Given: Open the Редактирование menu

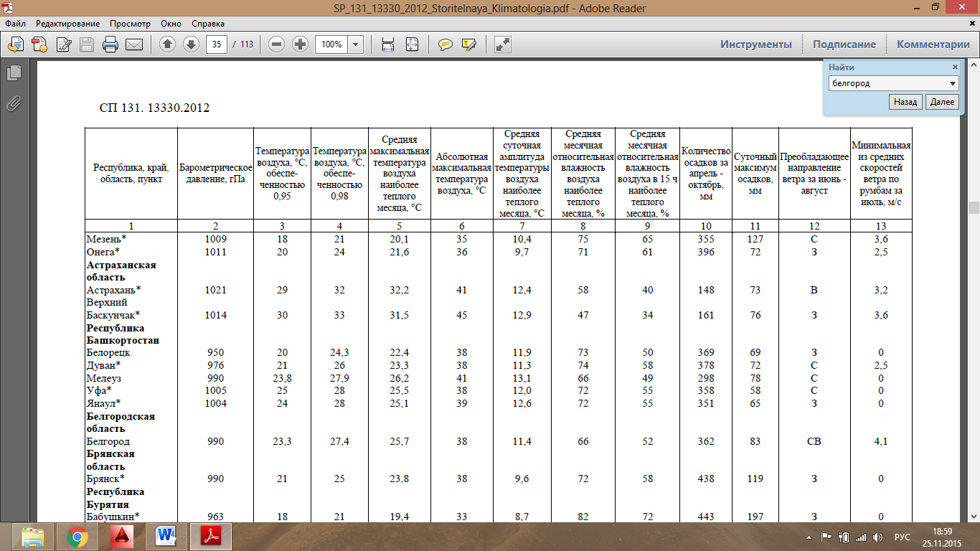Looking at the screenshot, I should (69, 24).
